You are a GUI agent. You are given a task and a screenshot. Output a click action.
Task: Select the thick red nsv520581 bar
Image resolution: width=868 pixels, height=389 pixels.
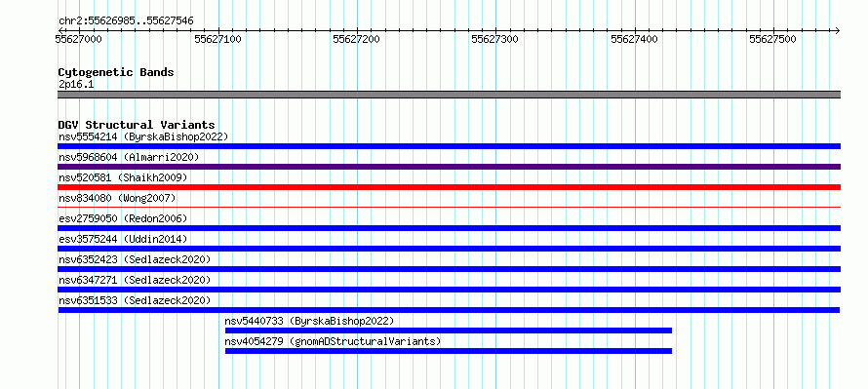(x=449, y=187)
